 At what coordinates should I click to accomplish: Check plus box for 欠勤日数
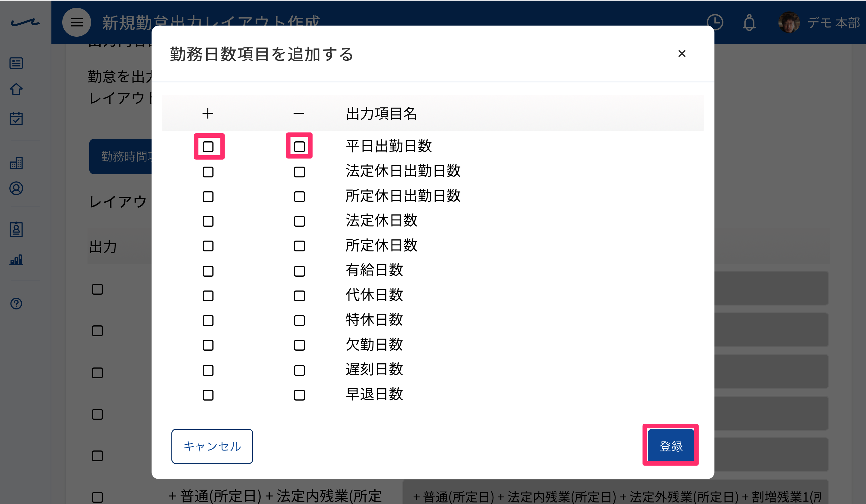(208, 345)
